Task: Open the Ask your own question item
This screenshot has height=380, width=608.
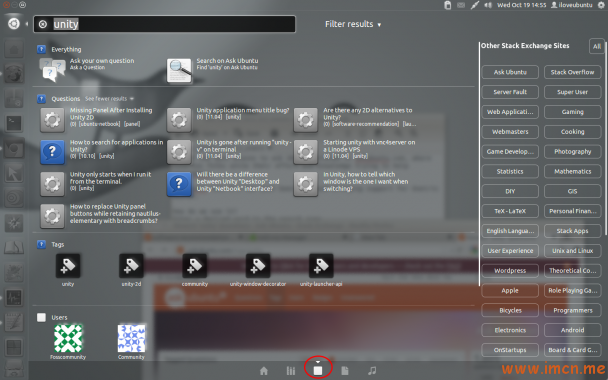Action: [x=87, y=69]
